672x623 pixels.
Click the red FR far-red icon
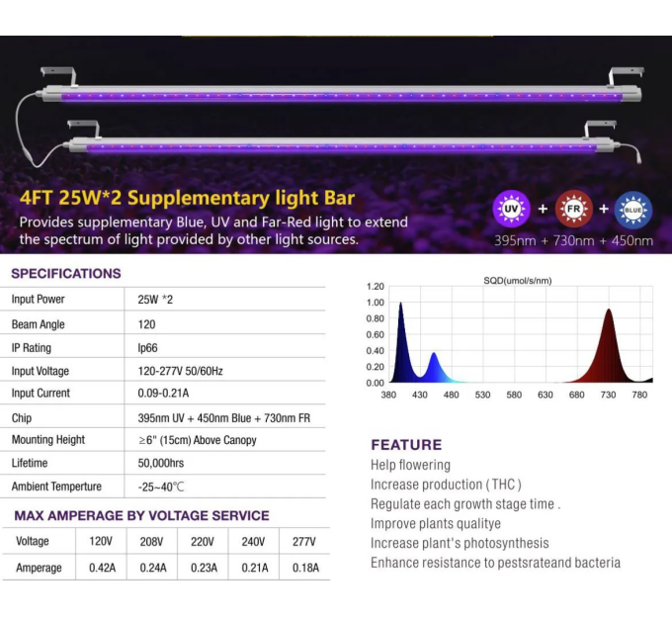(572, 210)
